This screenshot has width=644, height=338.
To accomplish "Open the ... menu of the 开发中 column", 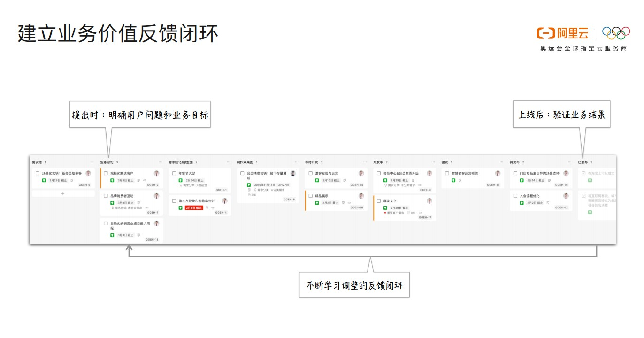I will coord(434,162).
